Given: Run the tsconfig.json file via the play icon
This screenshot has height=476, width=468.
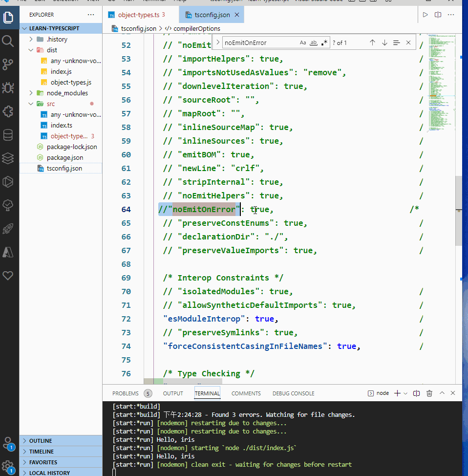Looking at the screenshot, I should click(x=425, y=15).
